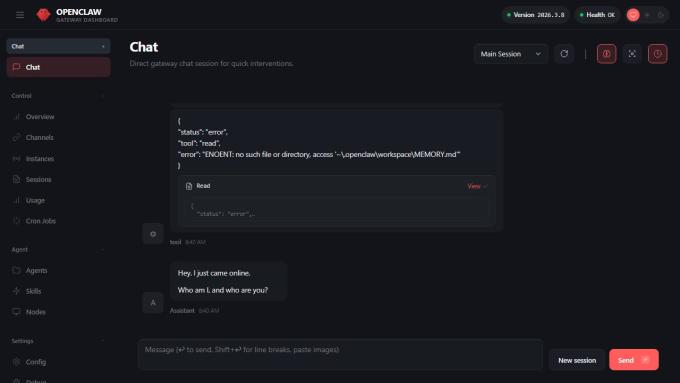
Task: Expand the Read tool View link
Action: 477,186
